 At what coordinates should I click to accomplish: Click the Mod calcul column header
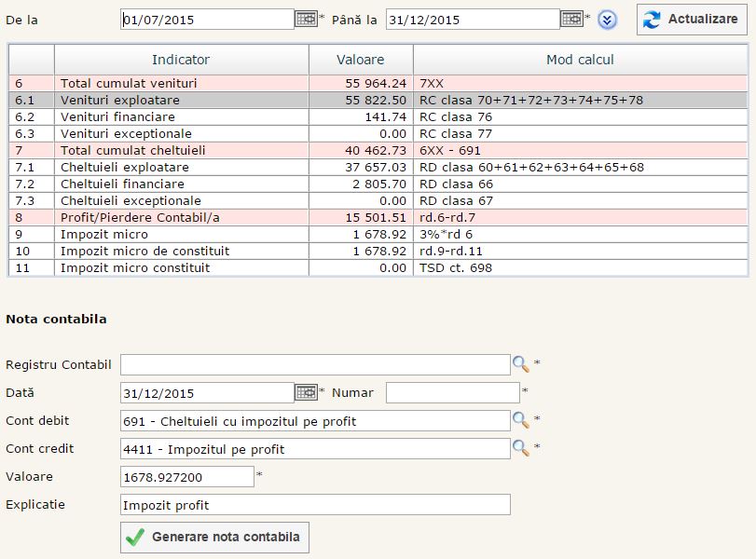(x=580, y=60)
